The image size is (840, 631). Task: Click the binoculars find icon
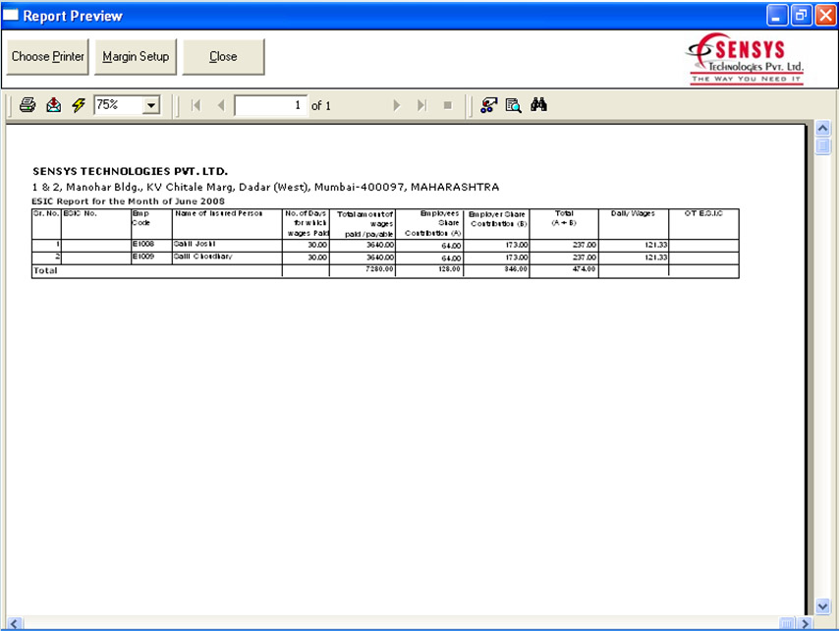[x=539, y=104]
